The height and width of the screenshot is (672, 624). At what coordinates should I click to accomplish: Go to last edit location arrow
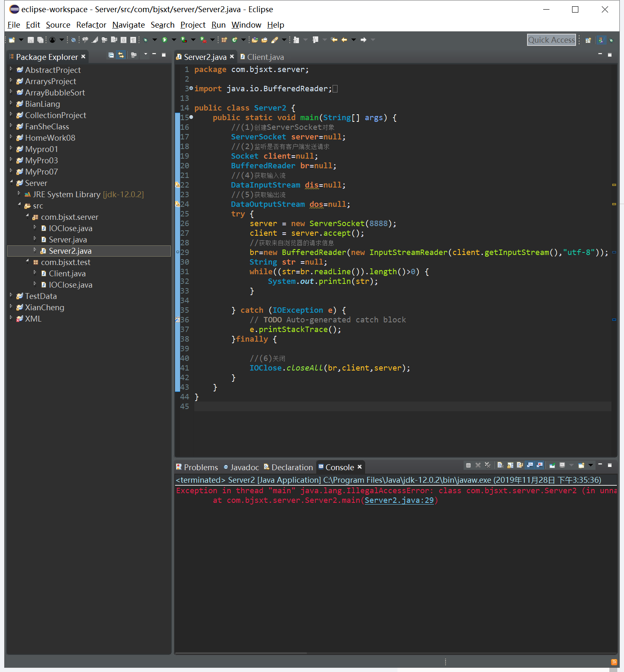pos(334,40)
